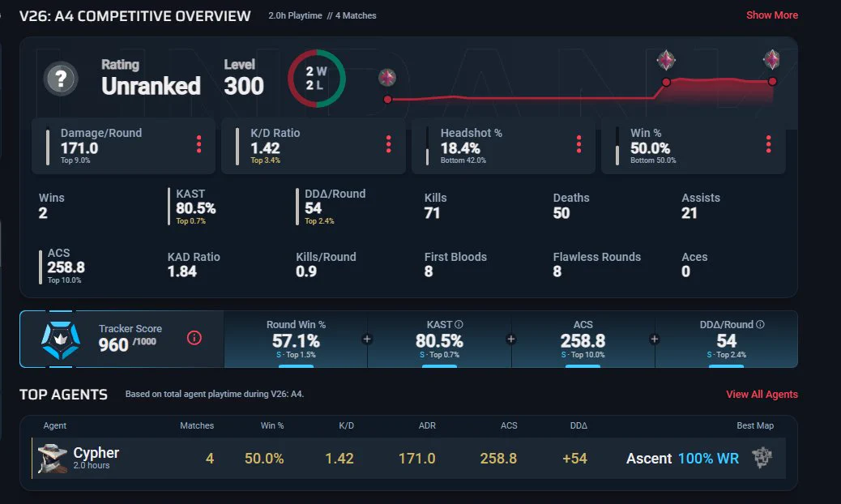Click the V26: A4 Competitive Overview heading
This screenshot has width=841, height=504.
[135, 16]
